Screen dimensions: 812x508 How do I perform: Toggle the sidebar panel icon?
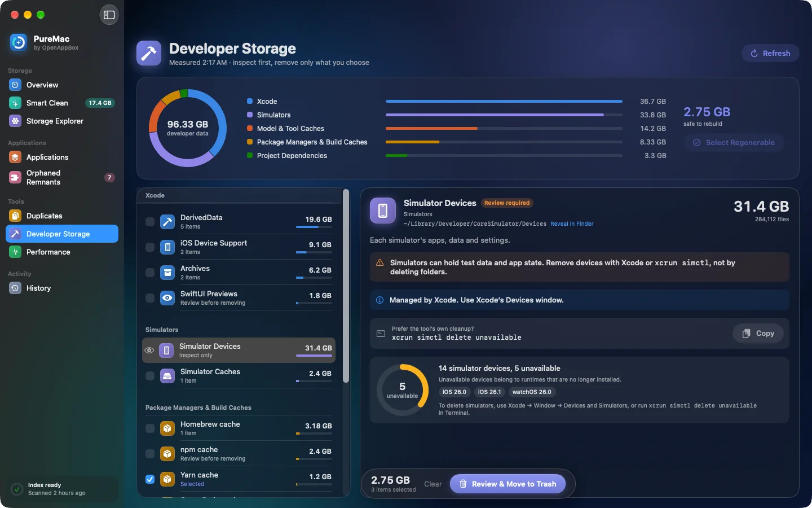(x=109, y=15)
